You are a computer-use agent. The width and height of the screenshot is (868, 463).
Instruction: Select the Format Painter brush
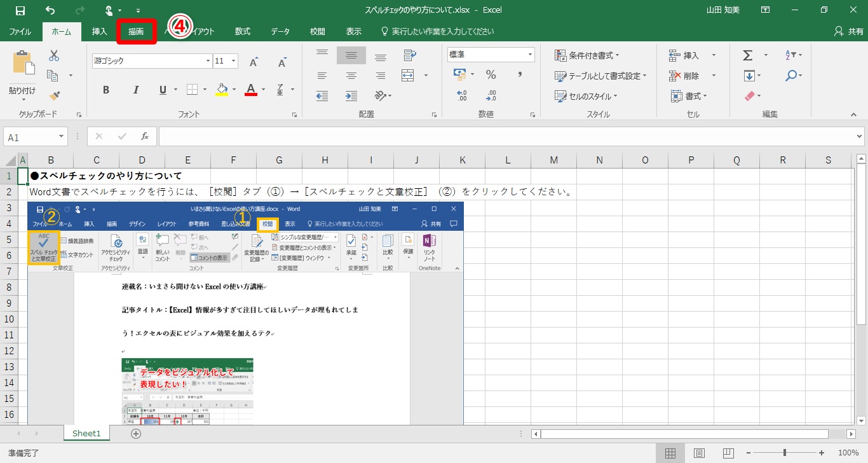[x=54, y=96]
